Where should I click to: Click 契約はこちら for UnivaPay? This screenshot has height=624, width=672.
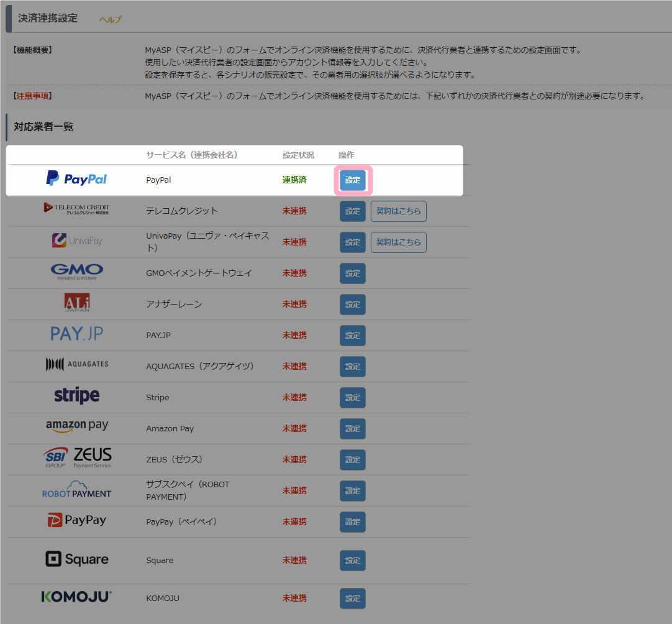point(398,242)
